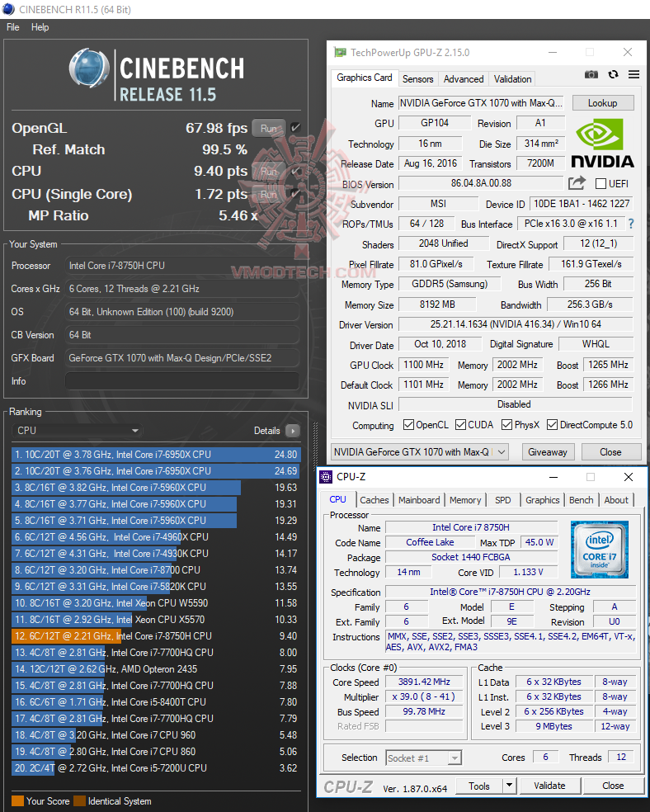Run the OpenGL benchmark
The width and height of the screenshot is (650, 812).
[269, 128]
